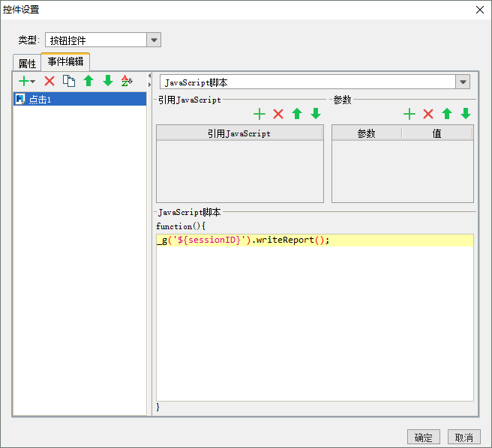Delete the selected parameter
492x448 pixels.
(428, 114)
